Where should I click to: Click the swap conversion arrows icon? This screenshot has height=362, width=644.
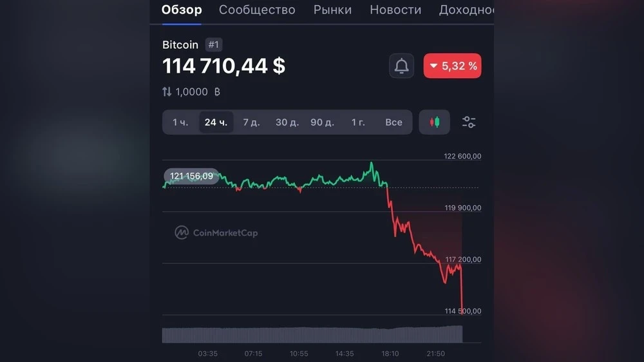[x=167, y=92]
